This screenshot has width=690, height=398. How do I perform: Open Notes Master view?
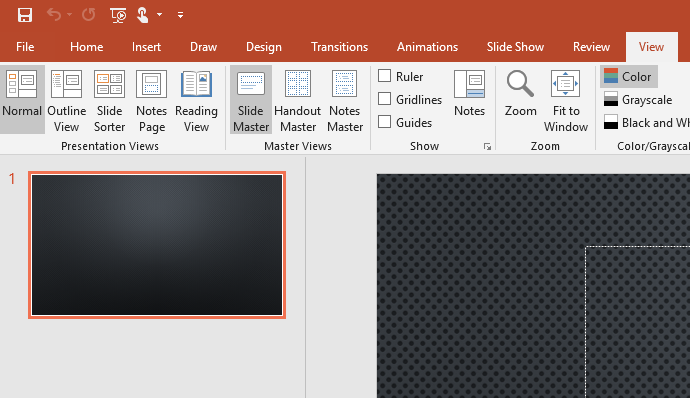pyautogui.click(x=345, y=100)
